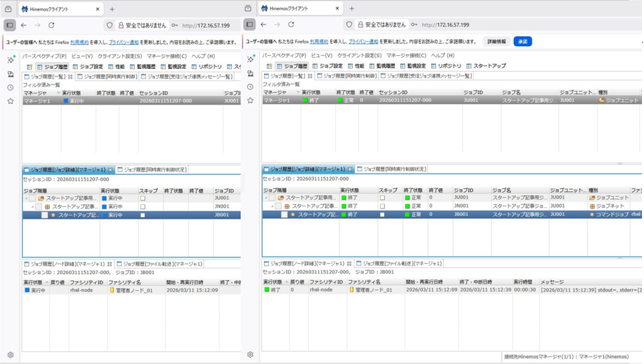Click the マネージャ column sort arrow in right window
Screen dimensions: 644x364
tap(298, 93)
